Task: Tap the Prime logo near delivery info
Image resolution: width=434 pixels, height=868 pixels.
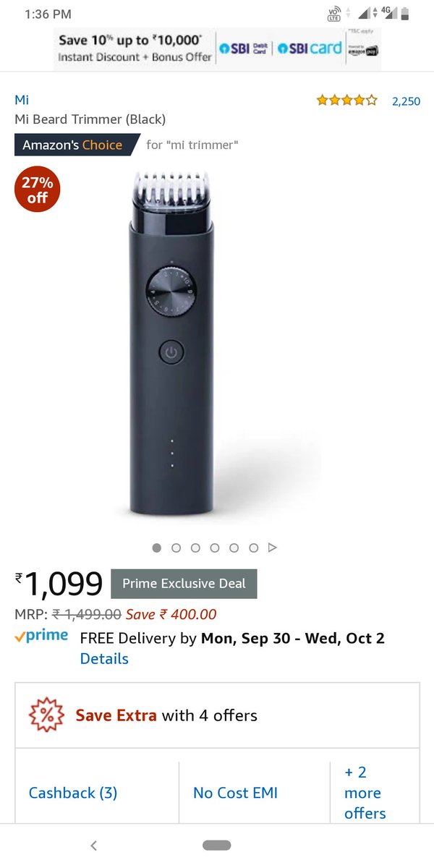Action: click(42, 637)
